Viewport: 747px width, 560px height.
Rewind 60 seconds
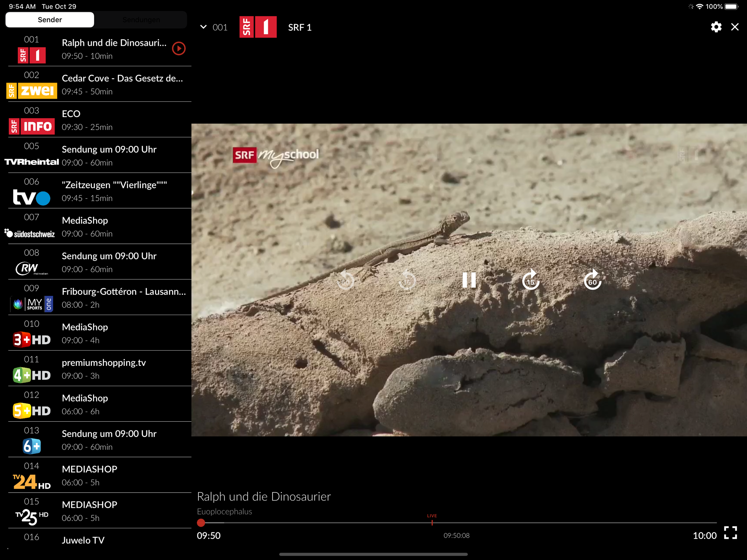click(345, 280)
